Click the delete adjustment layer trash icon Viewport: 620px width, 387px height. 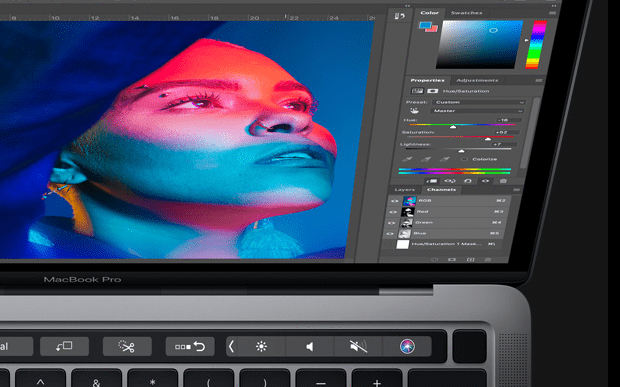coord(503,181)
